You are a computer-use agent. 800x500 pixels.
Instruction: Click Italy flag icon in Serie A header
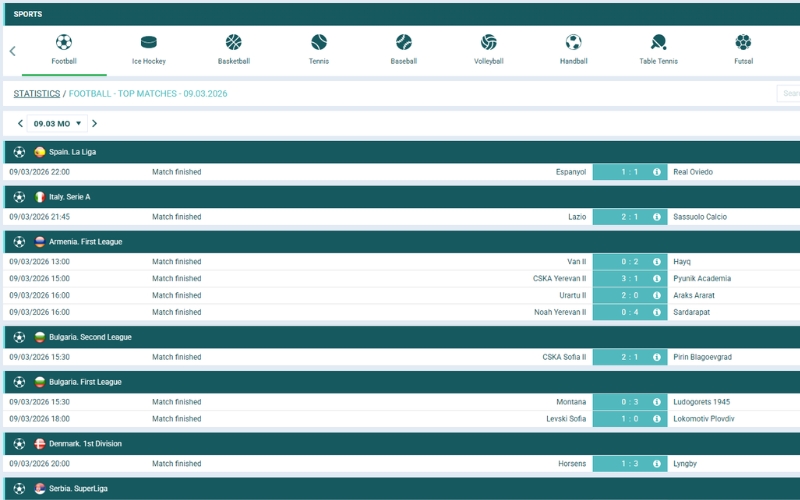click(39, 197)
